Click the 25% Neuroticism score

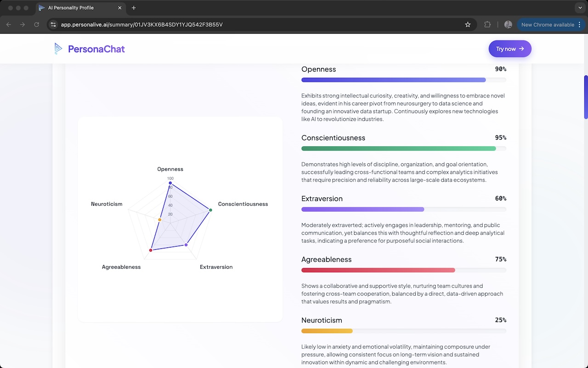501,320
